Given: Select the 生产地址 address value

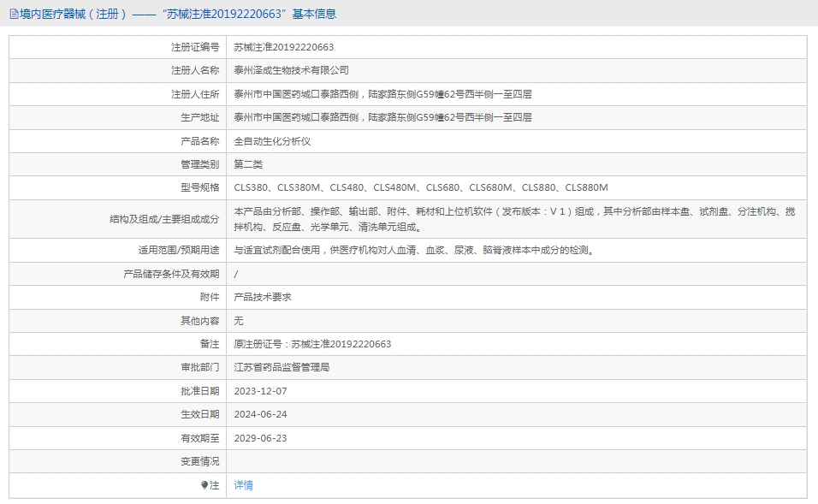Looking at the screenshot, I should [383, 117].
